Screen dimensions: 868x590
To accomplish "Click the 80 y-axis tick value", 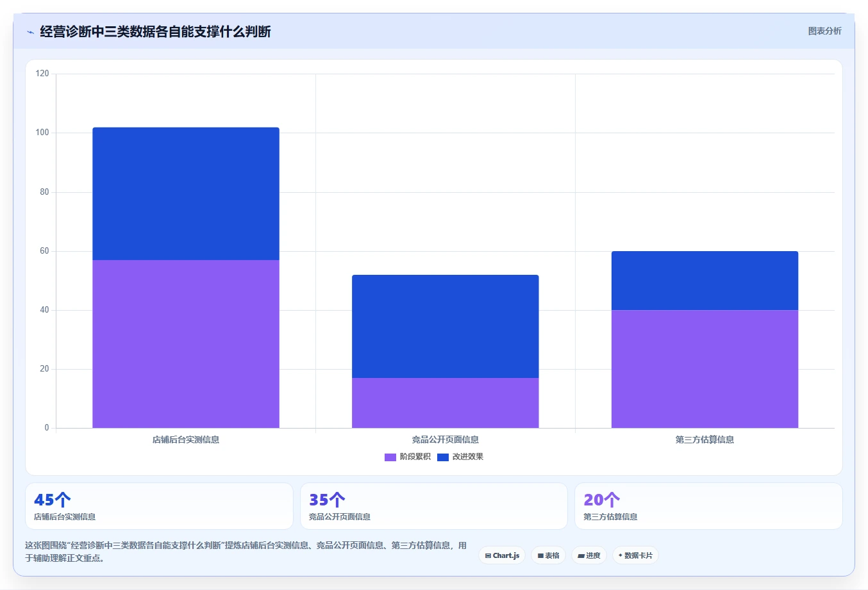I will (x=44, y=192).
